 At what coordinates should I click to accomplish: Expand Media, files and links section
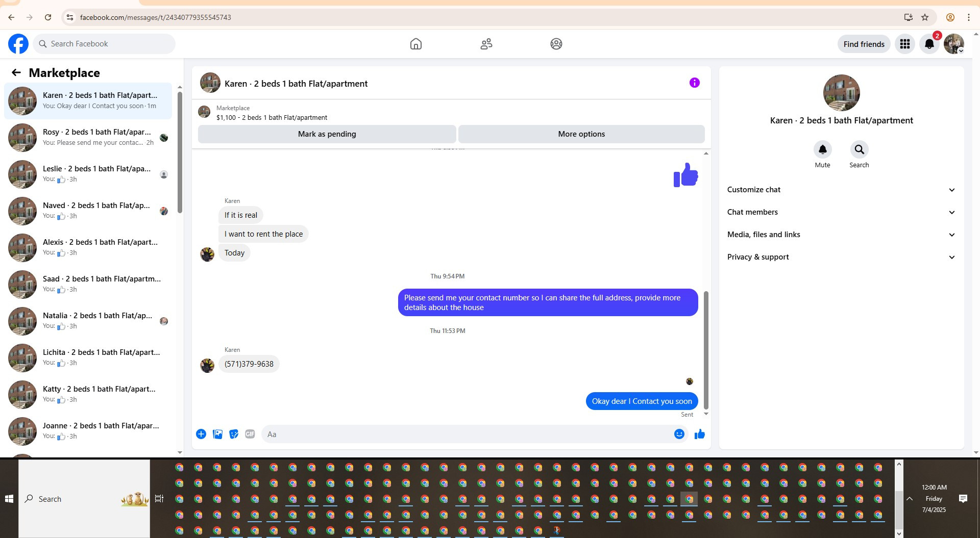pyautogui.click(x=841, y=235)
